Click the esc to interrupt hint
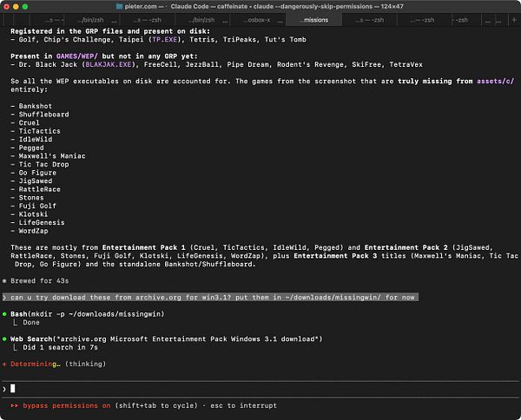Viewport: 521px width, 420px height. pos(243,406)
